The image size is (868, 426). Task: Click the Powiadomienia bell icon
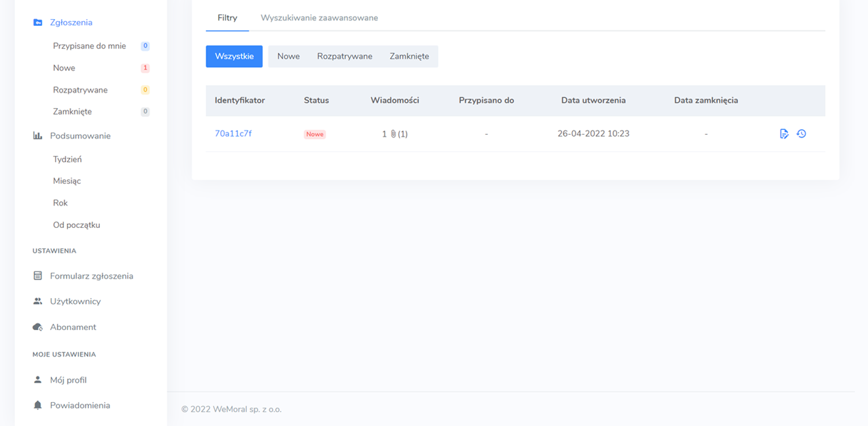[x=38, y=406]
